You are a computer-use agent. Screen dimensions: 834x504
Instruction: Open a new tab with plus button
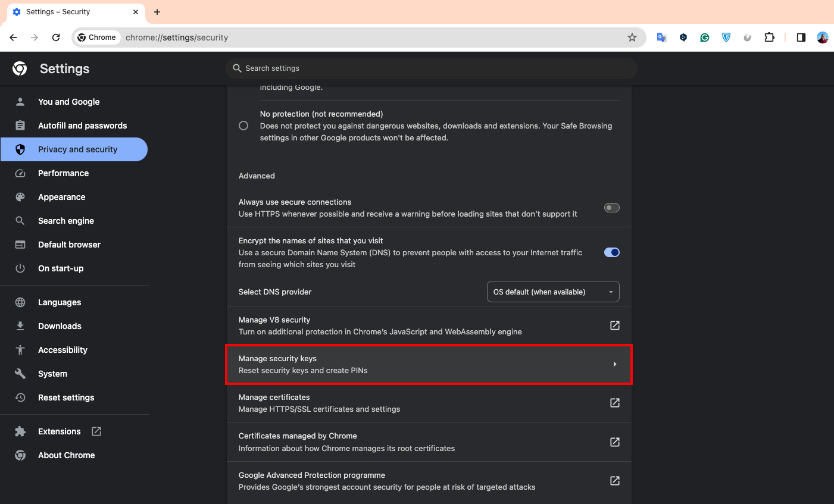tap(157, 12)
